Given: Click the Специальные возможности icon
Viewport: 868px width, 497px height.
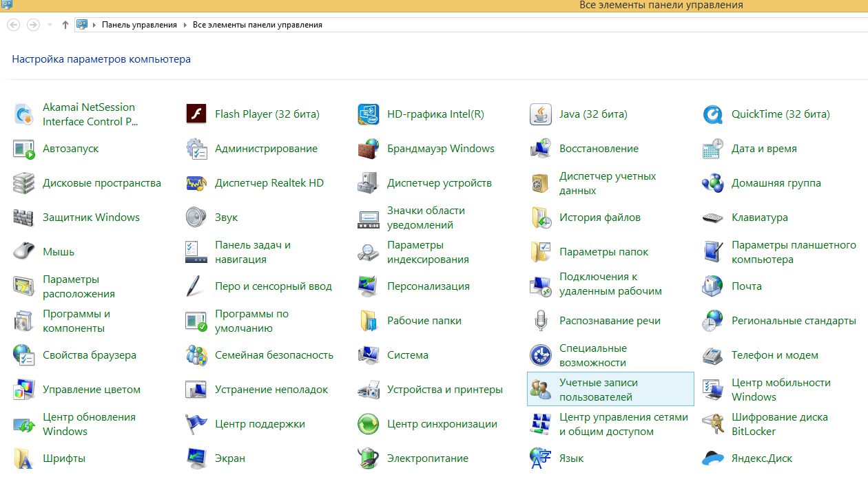Looking at the screenshot, I should tap(541, 355).
